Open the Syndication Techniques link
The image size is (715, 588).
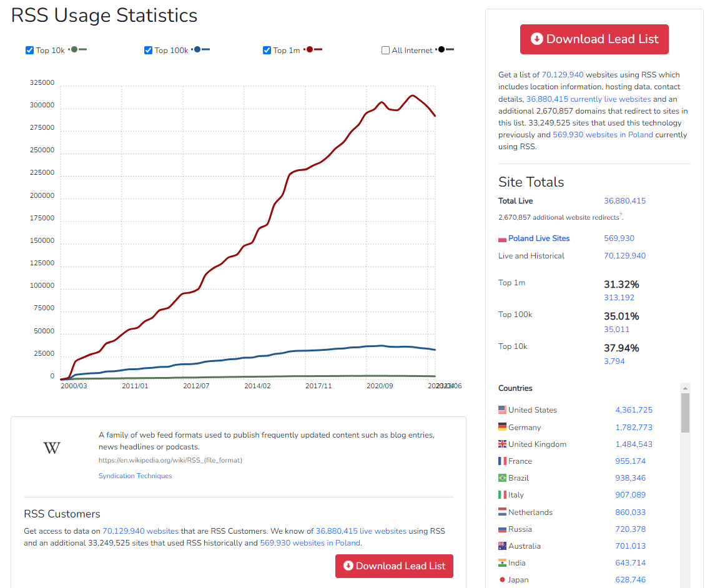136,476
